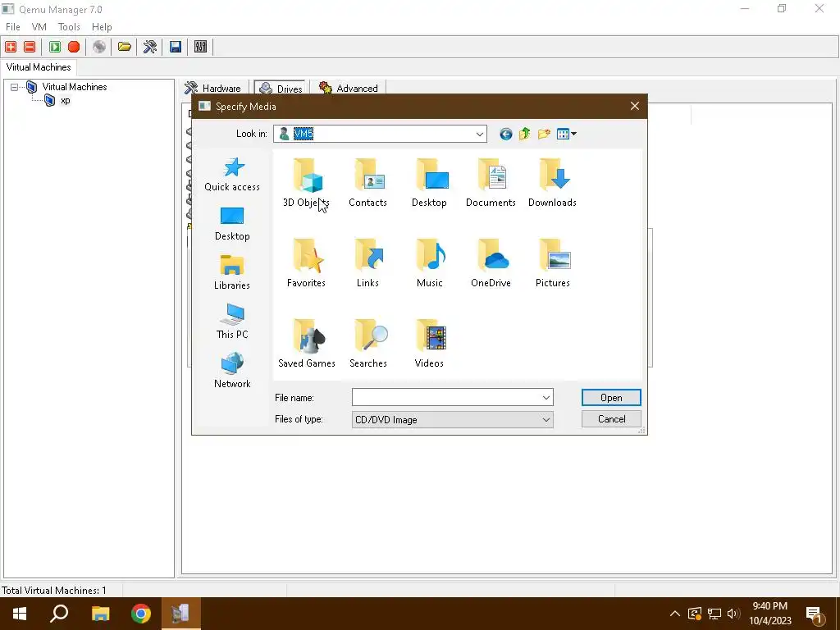Start the VM with green play icon
Viewport: 840px width, 630px height.
[x=55, y=47]
